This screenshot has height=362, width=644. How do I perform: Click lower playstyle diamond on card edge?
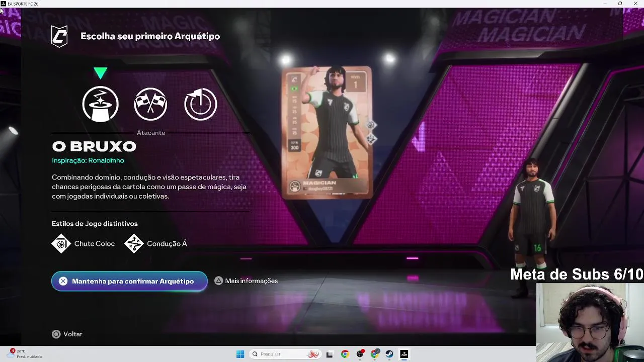click(371, 139)
